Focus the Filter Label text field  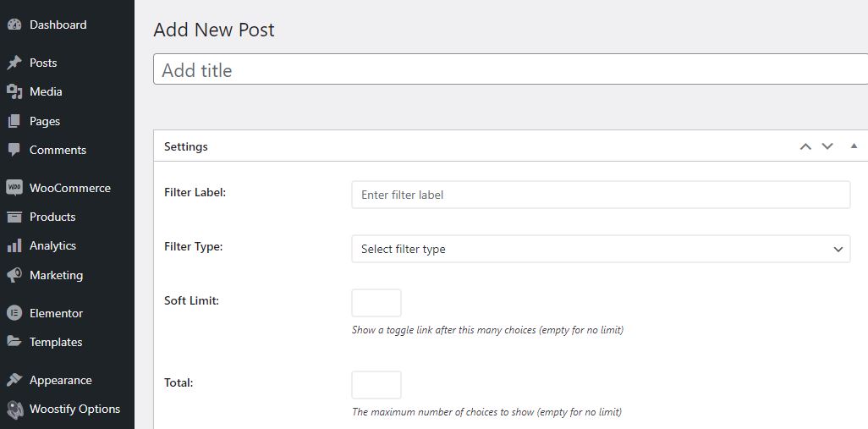(x=601, y=195)
